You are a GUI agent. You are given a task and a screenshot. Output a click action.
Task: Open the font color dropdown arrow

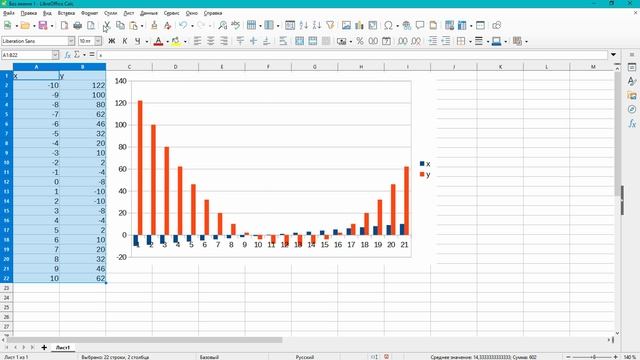tap(167, 42)
